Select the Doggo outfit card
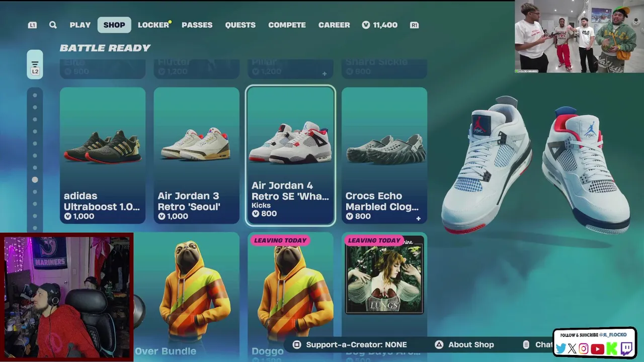This screenshot has height=362, width=644. (290, 297)
